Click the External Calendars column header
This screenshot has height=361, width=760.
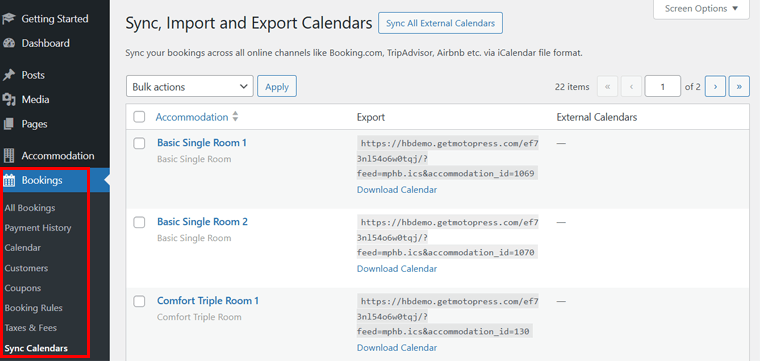[x=597, y=117]
